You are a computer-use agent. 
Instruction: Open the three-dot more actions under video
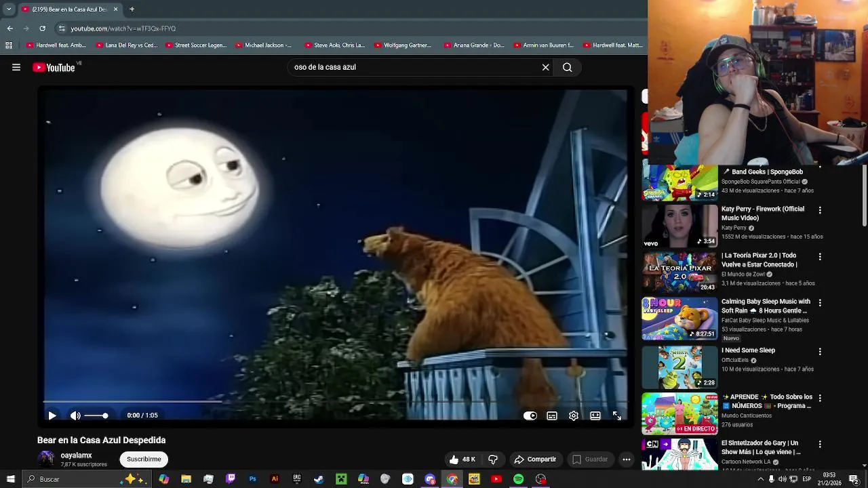click(x=627, y=459)
